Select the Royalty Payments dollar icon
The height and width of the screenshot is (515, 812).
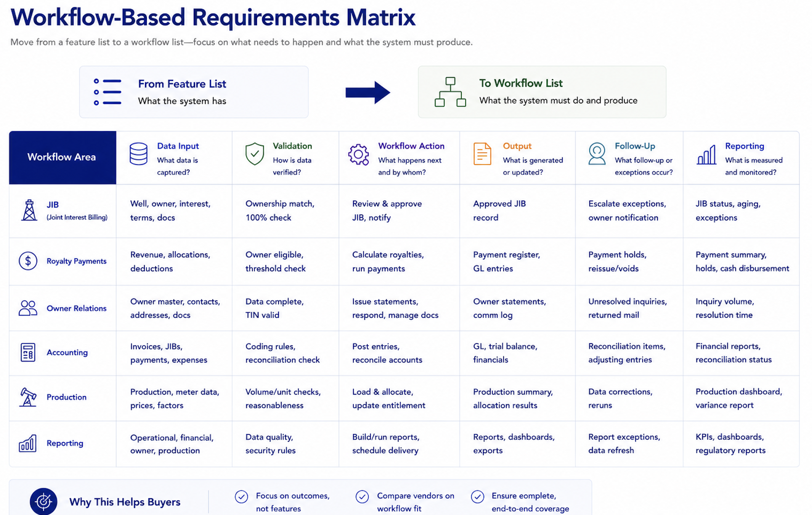[28, 261]
